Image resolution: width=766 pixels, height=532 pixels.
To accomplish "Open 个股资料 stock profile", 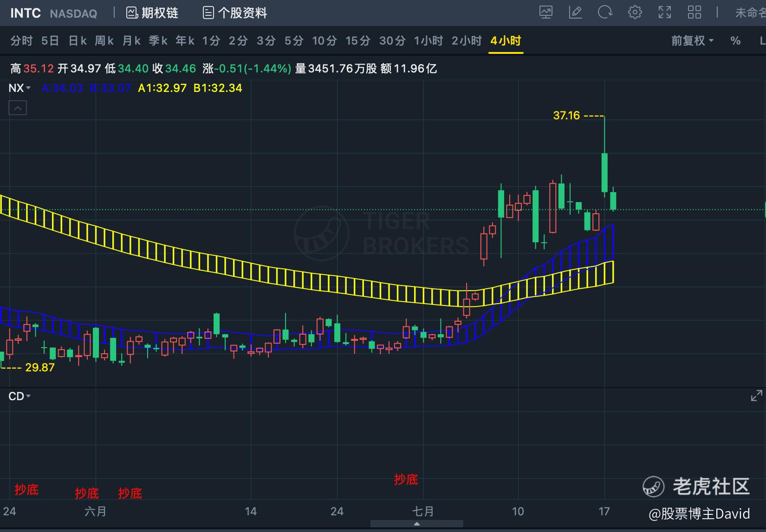I will [x=235, y=13].
